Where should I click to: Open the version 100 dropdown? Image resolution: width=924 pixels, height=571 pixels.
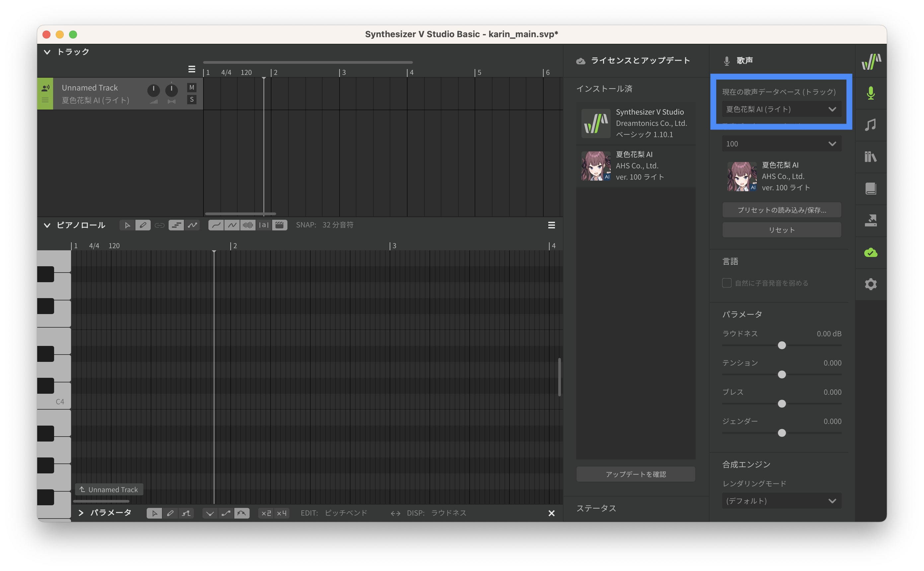[x=782, y=144]
